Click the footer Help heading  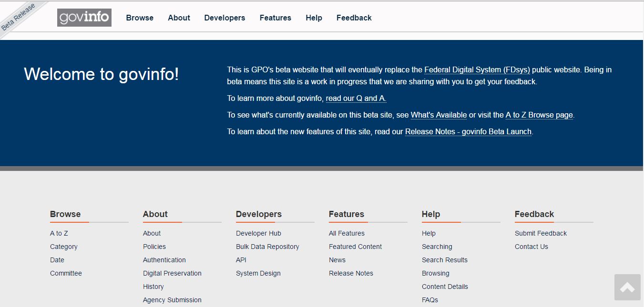coord(431,214)
